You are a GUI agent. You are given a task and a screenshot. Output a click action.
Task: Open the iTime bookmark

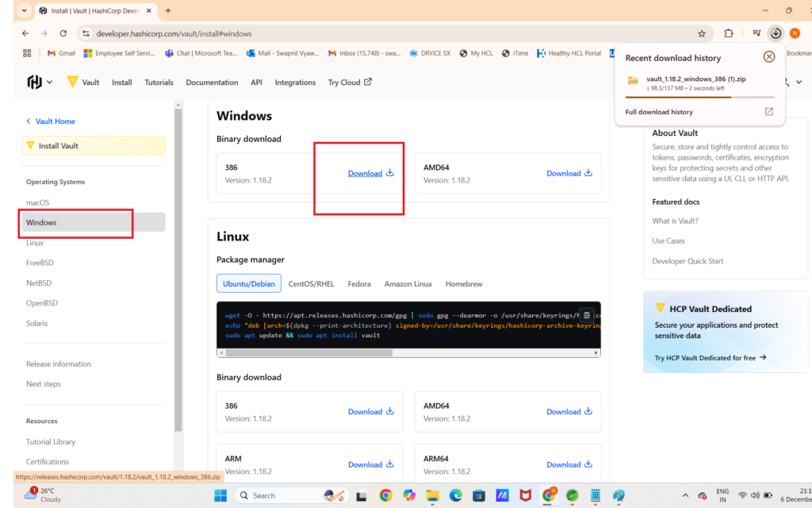pyautogui.click(x=515, y=53)
